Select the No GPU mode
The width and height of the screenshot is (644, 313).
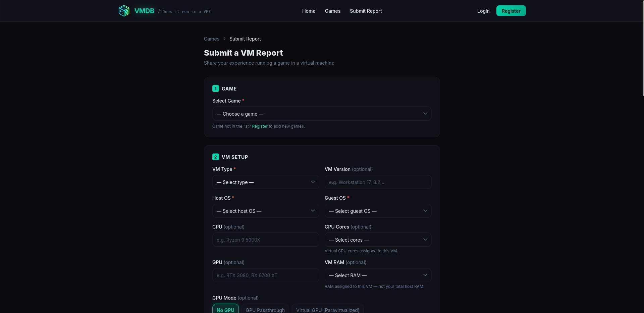point(225,310)
